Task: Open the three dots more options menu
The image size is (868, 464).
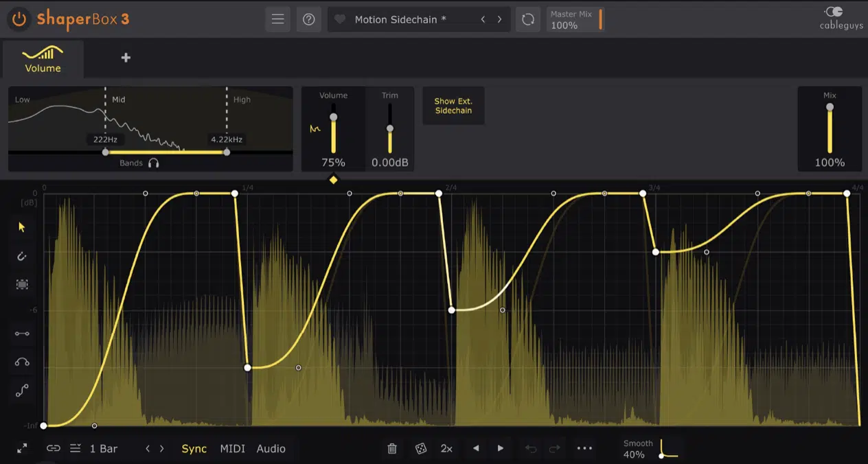Action: click(x=584, y=449)
